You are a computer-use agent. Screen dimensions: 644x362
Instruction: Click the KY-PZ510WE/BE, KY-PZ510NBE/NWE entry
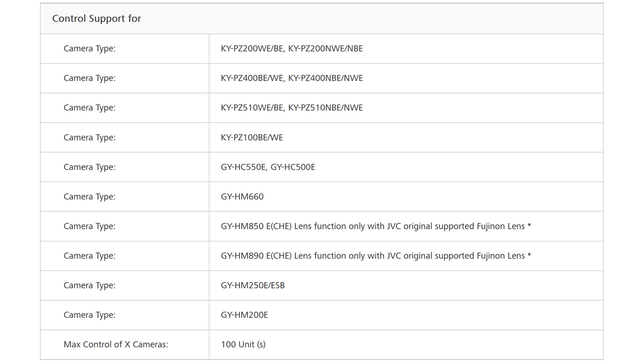292,108
